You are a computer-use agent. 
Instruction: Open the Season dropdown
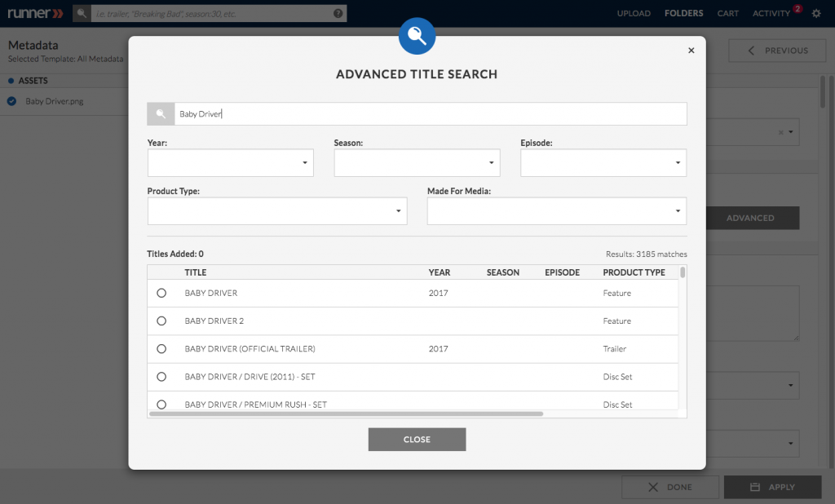(x=417, y=162)
